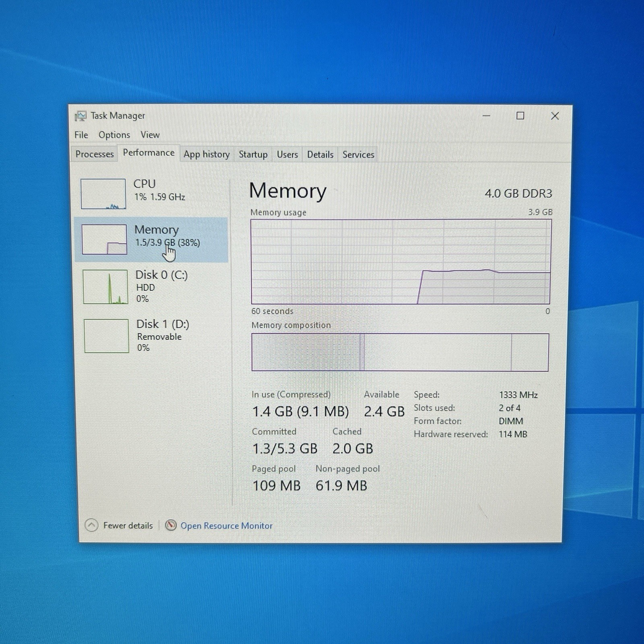Open the View menu

tap(150, 135)
